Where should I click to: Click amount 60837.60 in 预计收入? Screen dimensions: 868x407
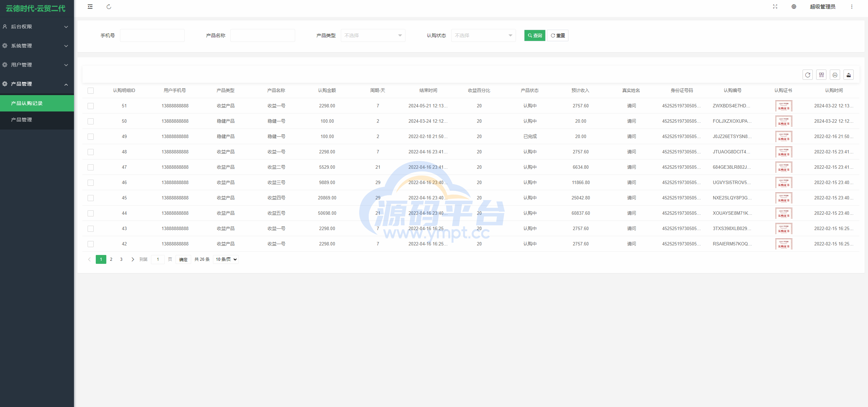point(581,213)
